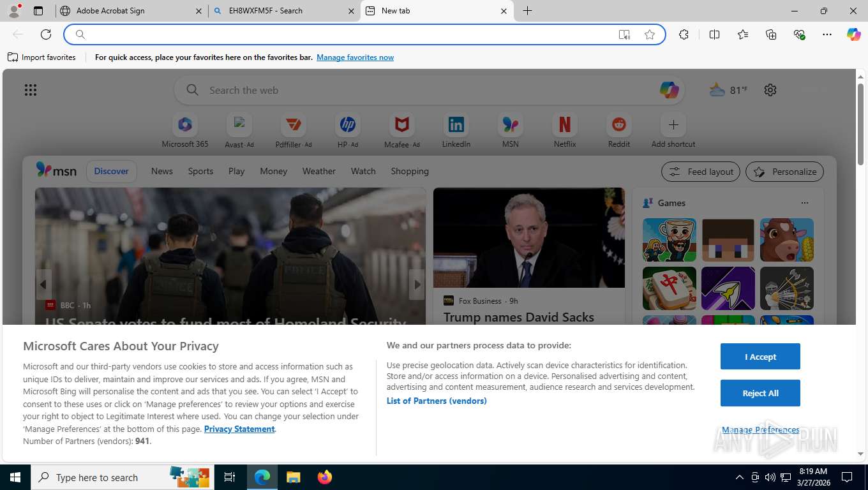This screenshot has height=490, width=868.
Task: Open Manage Preferences link
Action: [760, 430]
